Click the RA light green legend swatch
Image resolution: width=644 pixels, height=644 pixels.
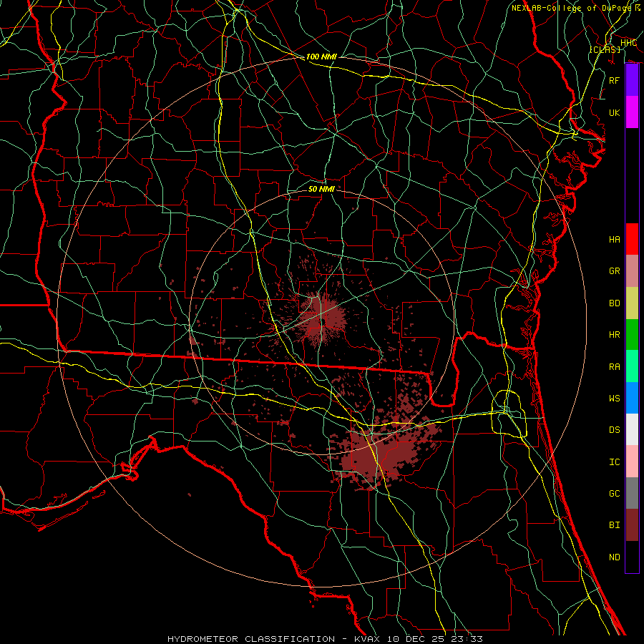click(x=632, y=366)
